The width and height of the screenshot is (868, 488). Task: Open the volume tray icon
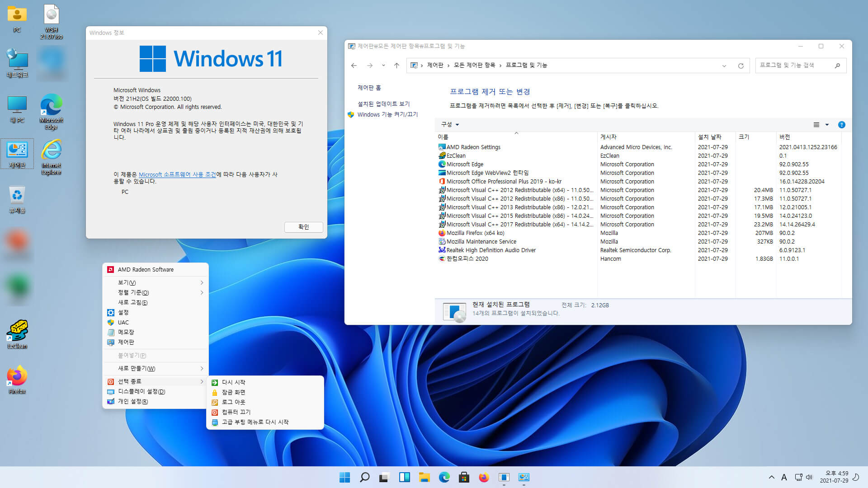809,477
